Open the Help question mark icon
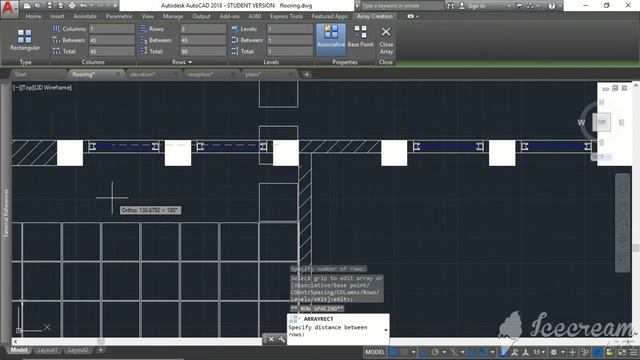 pyautogui.click(x=552, y=6)
